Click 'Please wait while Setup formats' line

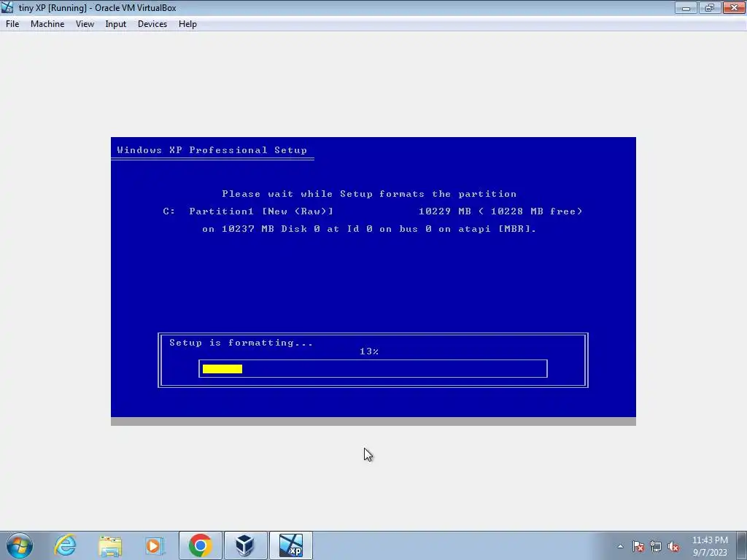coord(369,194)
